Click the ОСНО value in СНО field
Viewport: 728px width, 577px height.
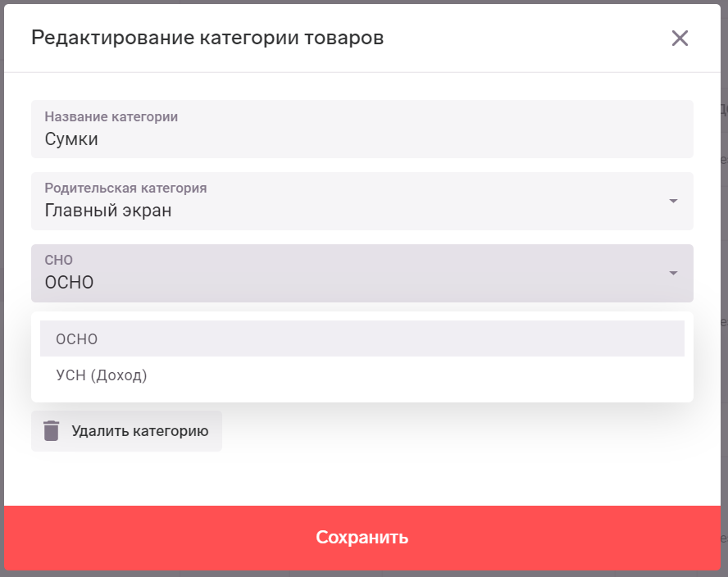pyautogui.click(x=69, y=282)
